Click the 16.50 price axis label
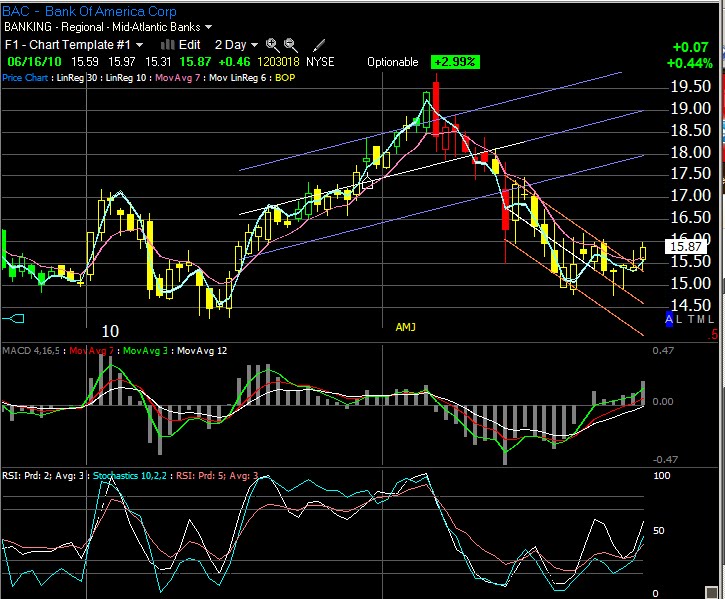The width and height of the screenshot is (725, 599). pyautogui.click(x=690, y=217)
